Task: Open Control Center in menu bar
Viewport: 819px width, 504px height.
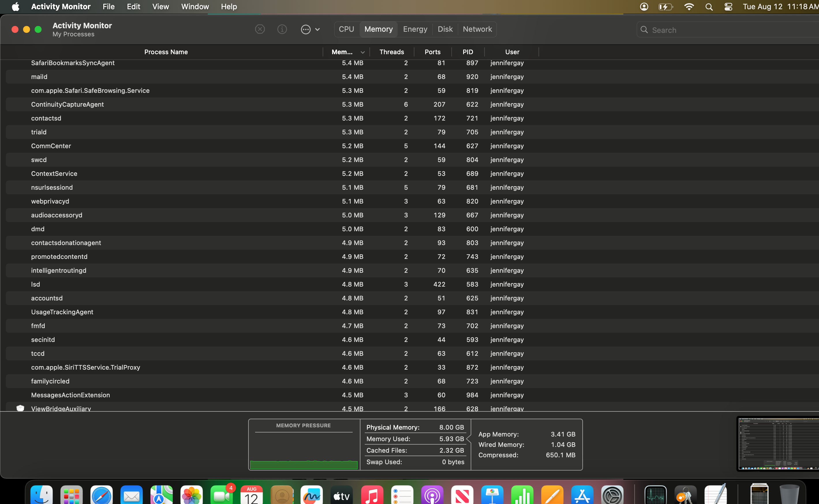Action: [x=728, y=7]
